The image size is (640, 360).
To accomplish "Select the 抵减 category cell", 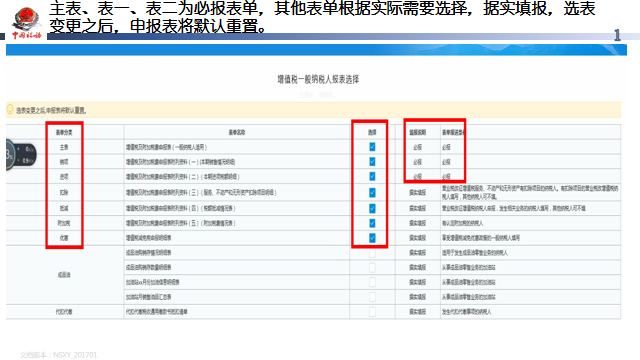I will point(64,208).
